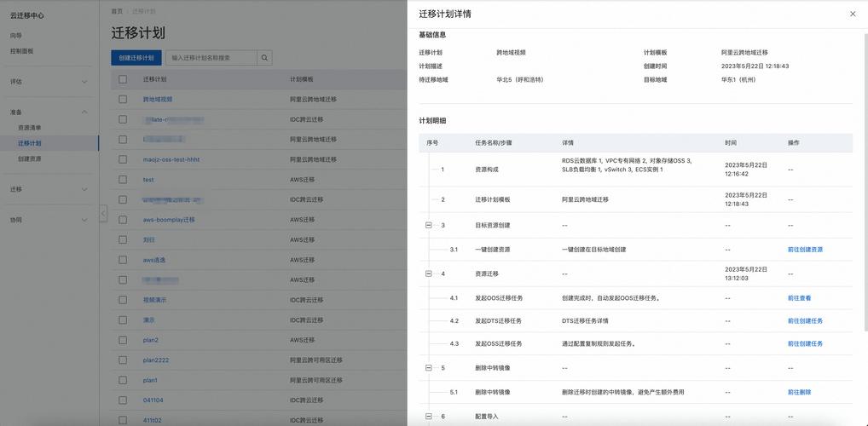
Task: Check the box for test plan
Action: tap(123, 180)
